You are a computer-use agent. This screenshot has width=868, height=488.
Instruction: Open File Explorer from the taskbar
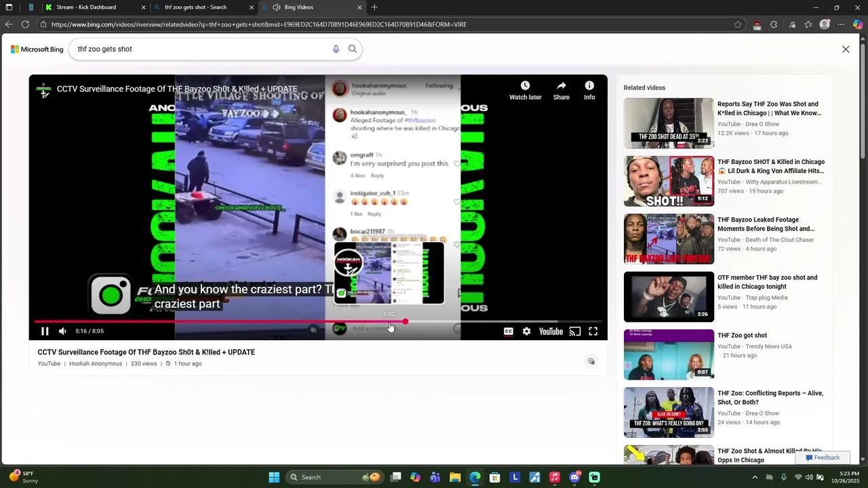click(x=455, y=477)
